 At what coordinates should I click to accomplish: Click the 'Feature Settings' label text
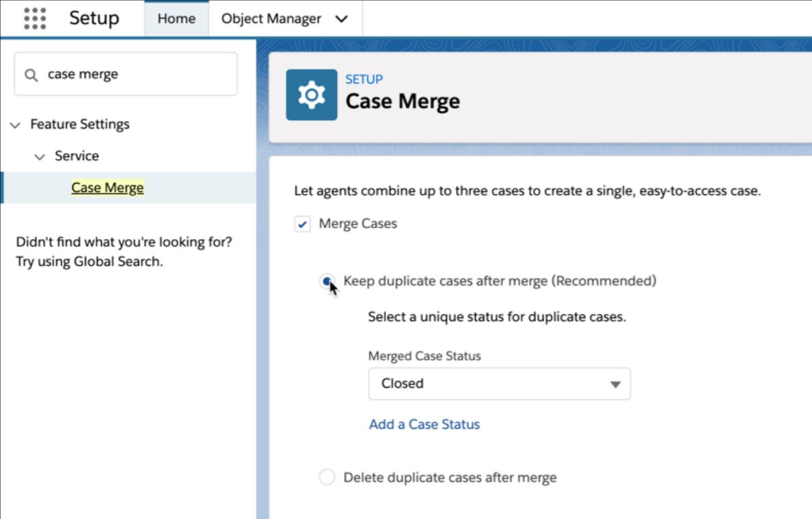tap(80, 124)
